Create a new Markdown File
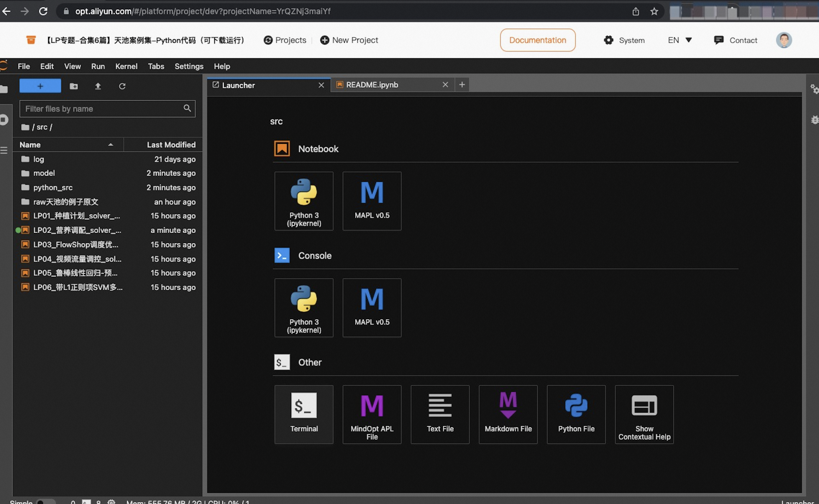Screen dimensions: 819x504 point(508,414)
